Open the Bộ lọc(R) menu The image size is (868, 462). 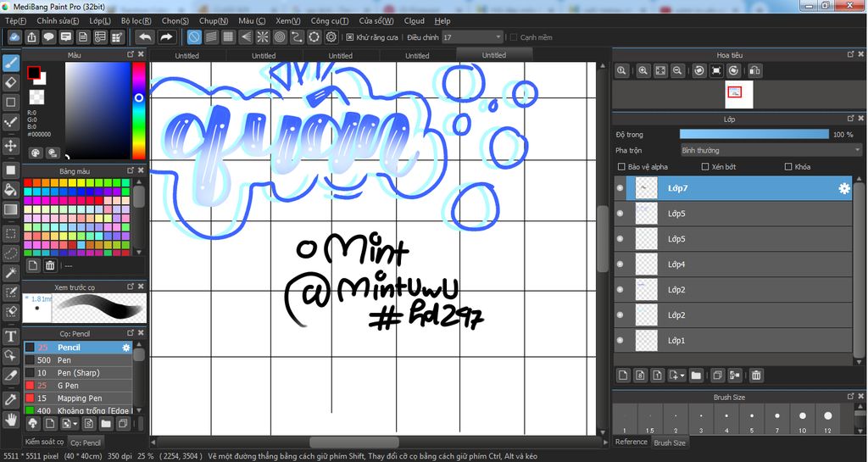pos(136,20)
